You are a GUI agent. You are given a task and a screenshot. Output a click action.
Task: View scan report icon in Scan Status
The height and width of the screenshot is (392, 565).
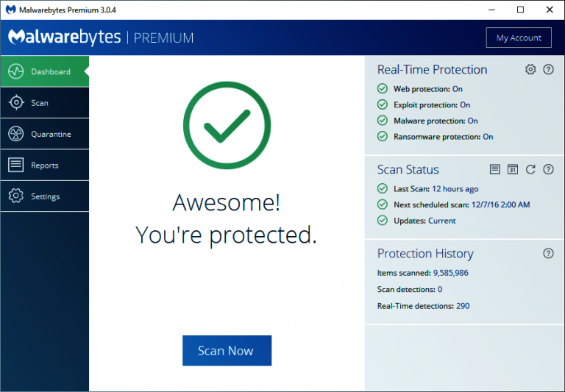pyautogui.click(x=494, y=169)
